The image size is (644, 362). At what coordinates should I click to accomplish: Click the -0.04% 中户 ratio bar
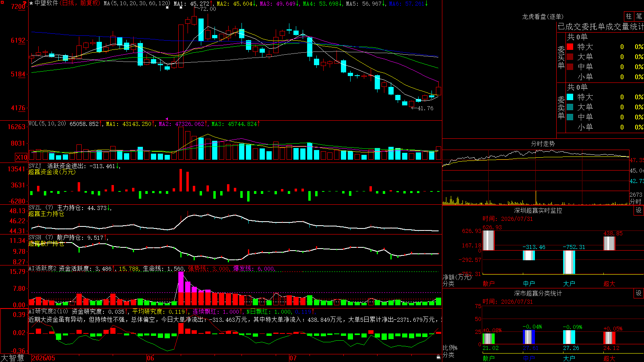click(x=529, y=337)
